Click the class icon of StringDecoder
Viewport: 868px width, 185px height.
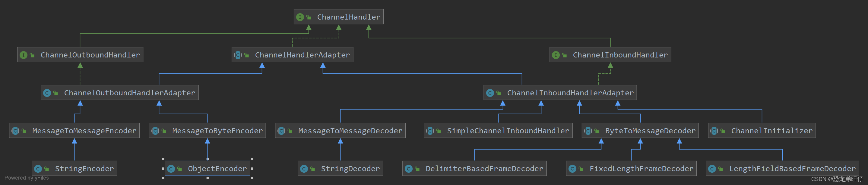tap(304, 169)
